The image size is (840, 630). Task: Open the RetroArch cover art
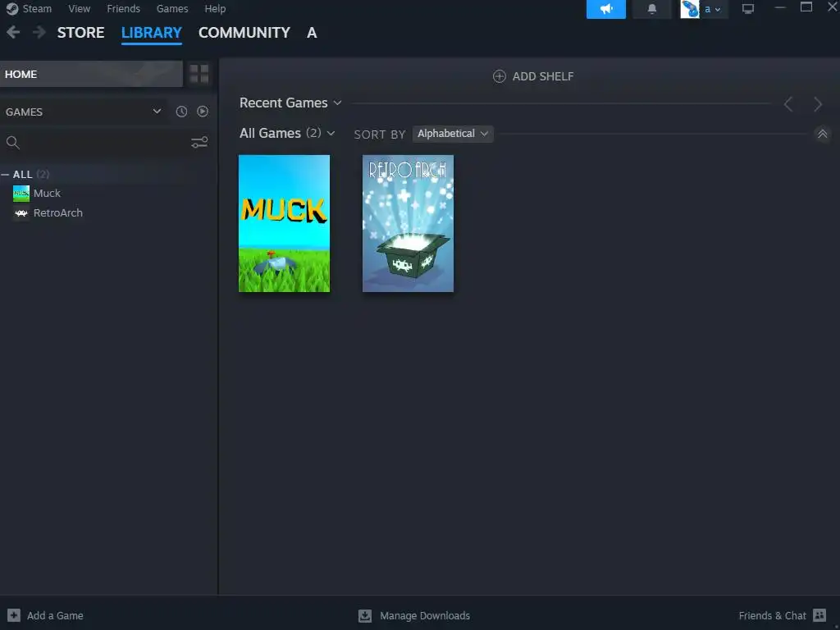(x=408, y=223)
